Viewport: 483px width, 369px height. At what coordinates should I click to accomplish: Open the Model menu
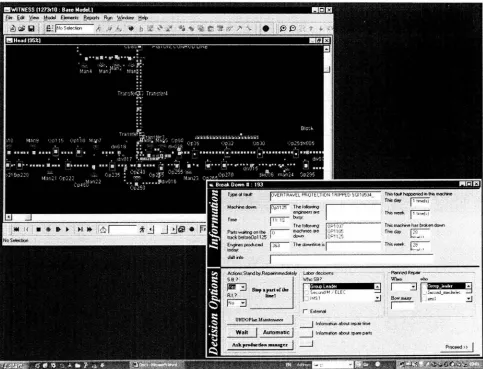point(50,18)
